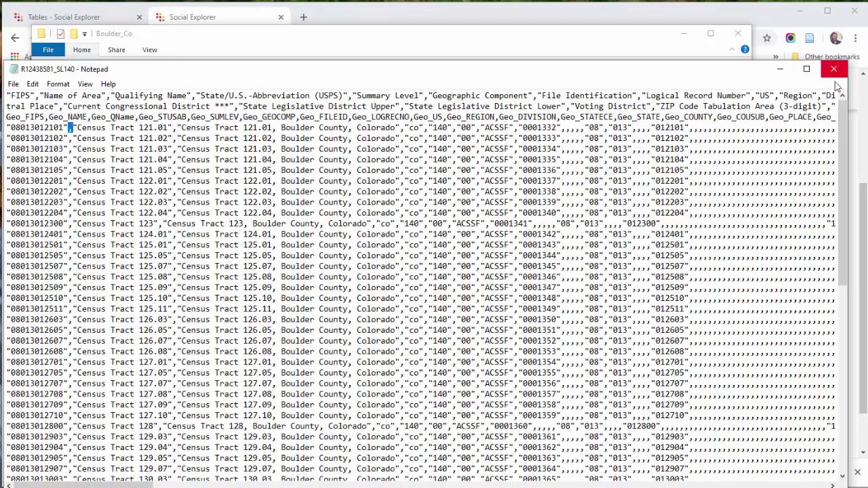Screen dimensions: 868x488
Task: Open Notepad Edit menu
Action: click(x=33, y=84)
